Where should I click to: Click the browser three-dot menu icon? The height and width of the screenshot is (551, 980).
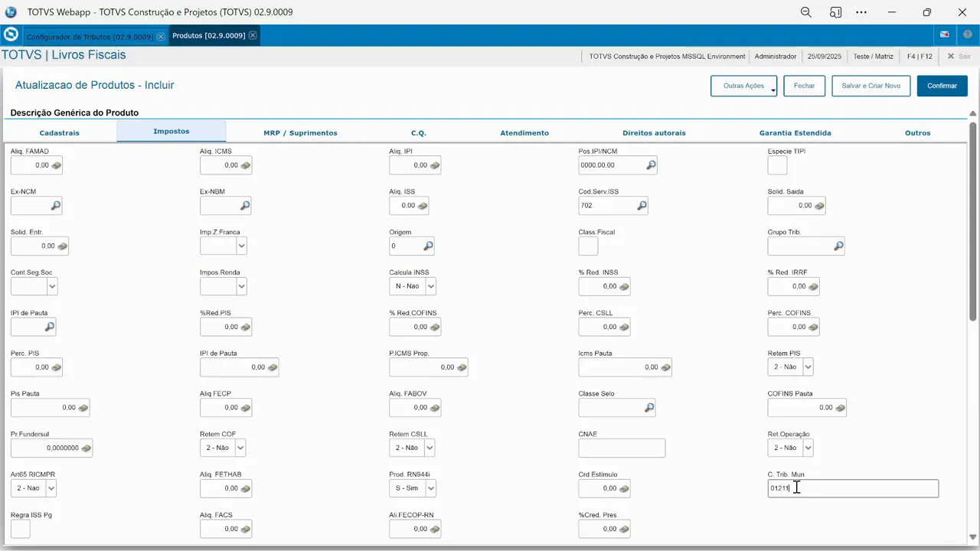[861, 11]
